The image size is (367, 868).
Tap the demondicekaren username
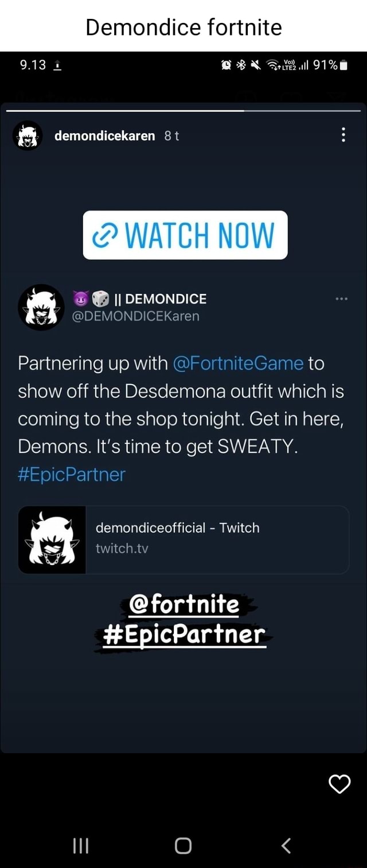click(x=104, y=135)
